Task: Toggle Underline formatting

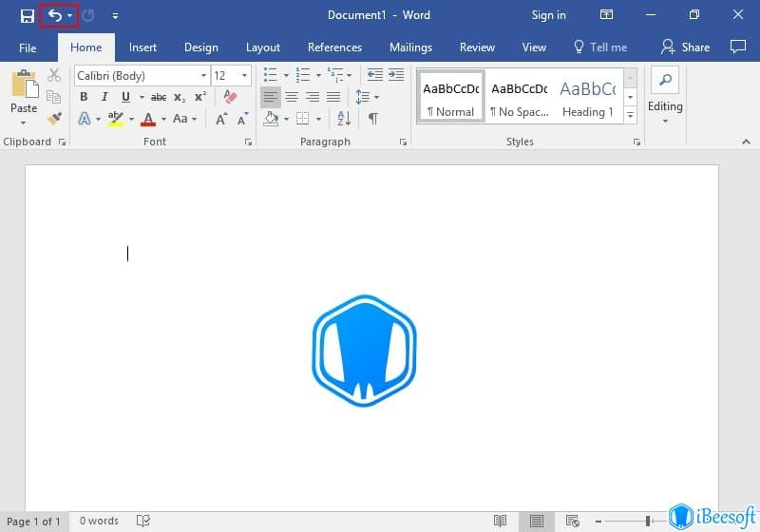Action: pyautogui.click(x=125, y=97)
